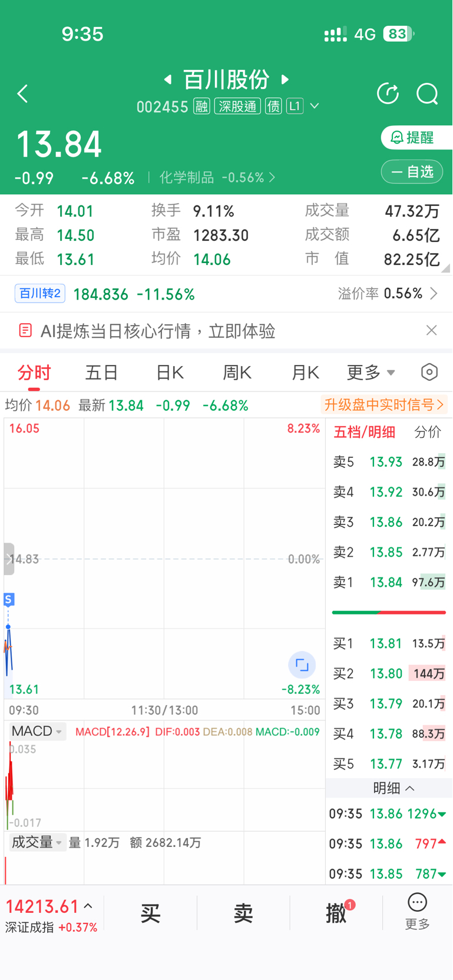Image resolution: width=453 pixels, height=980 pixels.
Task: Tap the 买 buy button
Action: [x=150, y=913]
